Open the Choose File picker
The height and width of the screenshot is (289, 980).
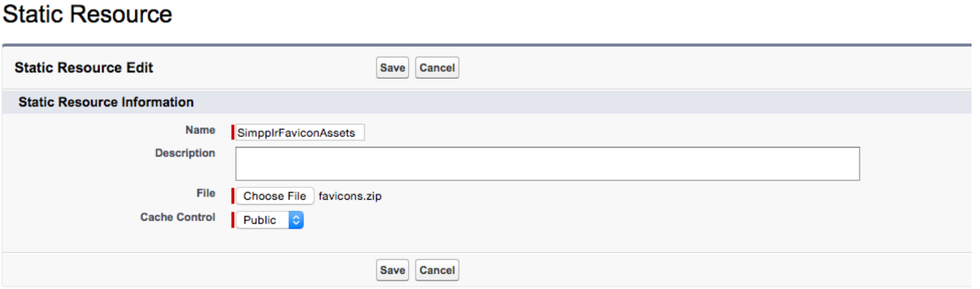275,196
